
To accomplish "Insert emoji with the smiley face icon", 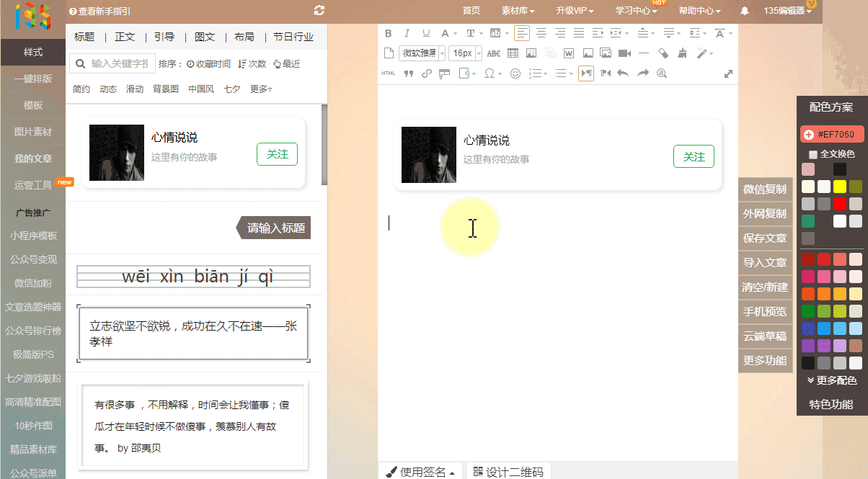I will [515, 73].
